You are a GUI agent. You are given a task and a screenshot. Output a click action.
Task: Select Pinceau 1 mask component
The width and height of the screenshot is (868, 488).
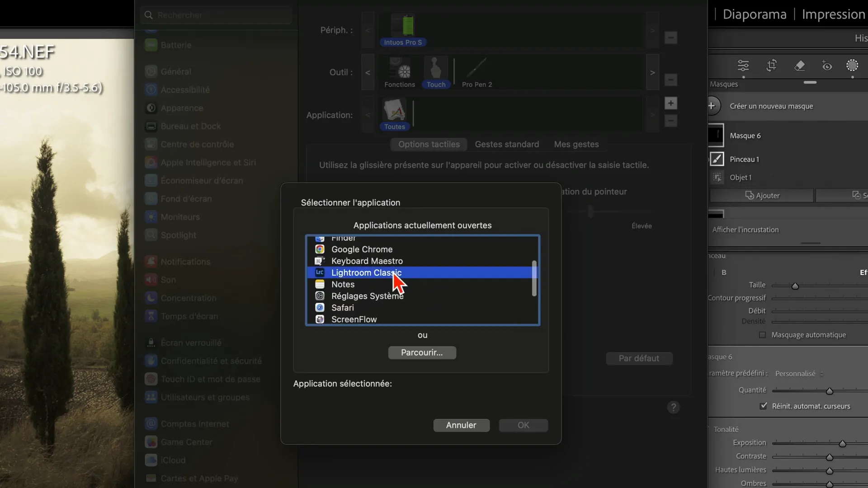pos(744,159)
